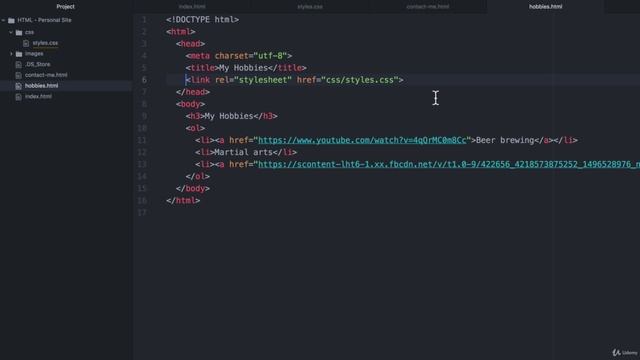Select hobbies.html in the project tree
This screenshot has height=360, width=640.
[41, 86]
